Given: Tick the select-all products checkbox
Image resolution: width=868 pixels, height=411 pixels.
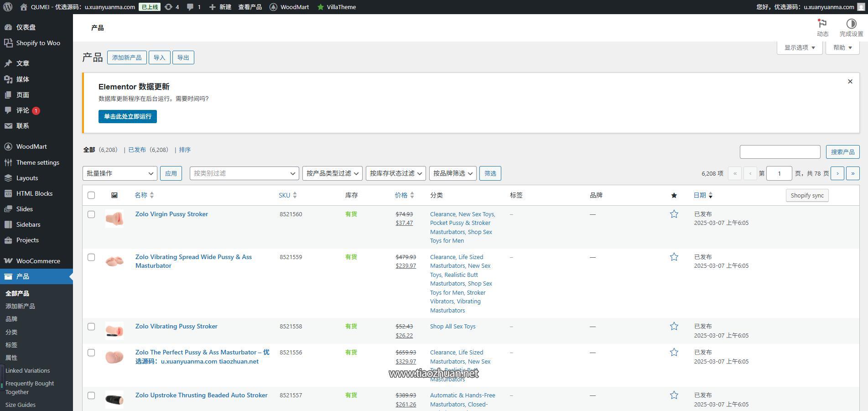Looking at the screenshot, I should (91, 195).
